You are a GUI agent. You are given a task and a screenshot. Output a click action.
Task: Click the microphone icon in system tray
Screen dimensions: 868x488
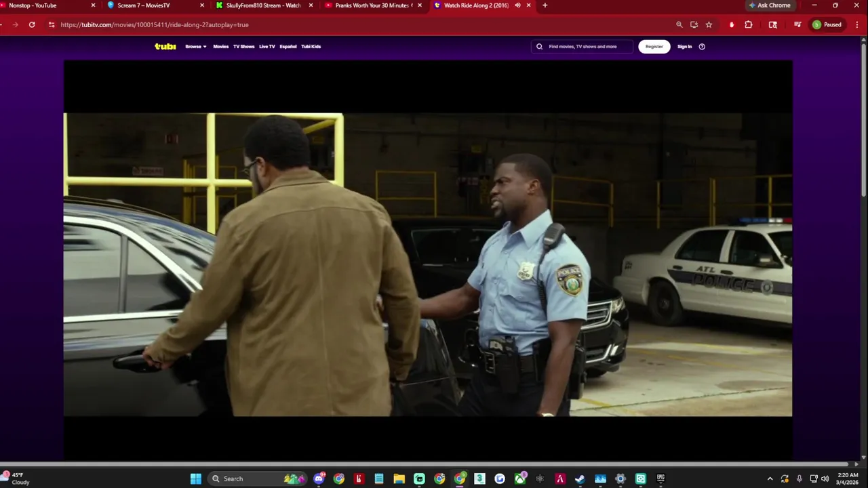coord(800,479)
